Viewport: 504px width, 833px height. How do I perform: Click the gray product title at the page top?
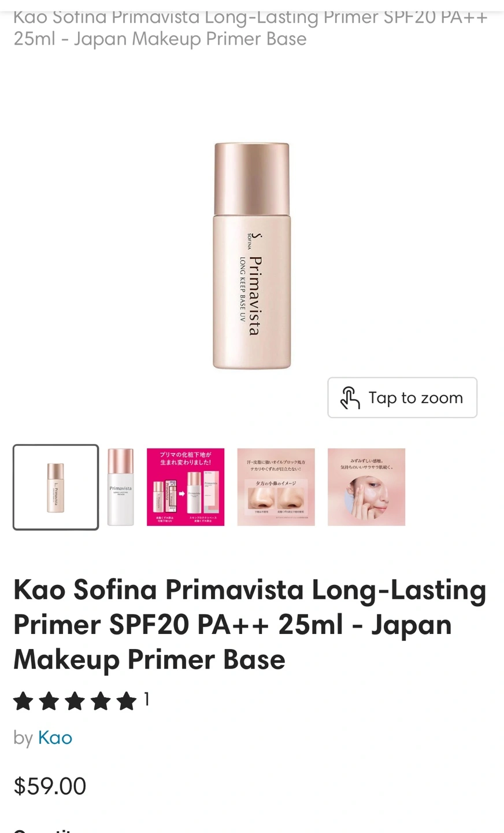(x=251, y=28)
